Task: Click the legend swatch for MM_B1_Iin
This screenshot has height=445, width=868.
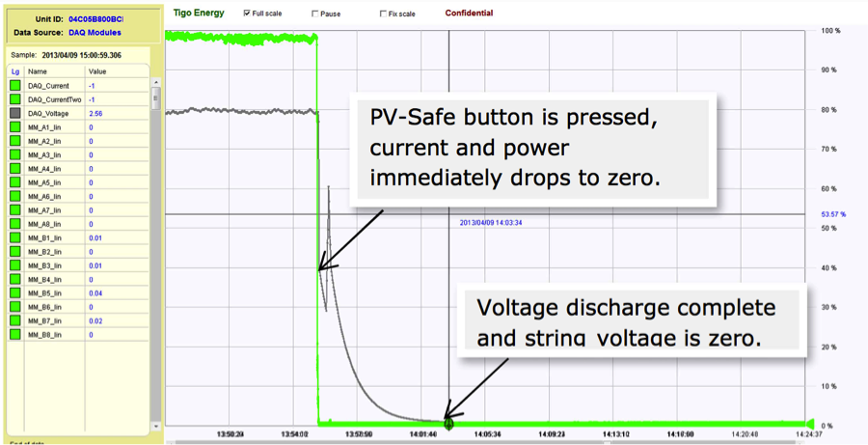Action: click(x=15, y=237)
